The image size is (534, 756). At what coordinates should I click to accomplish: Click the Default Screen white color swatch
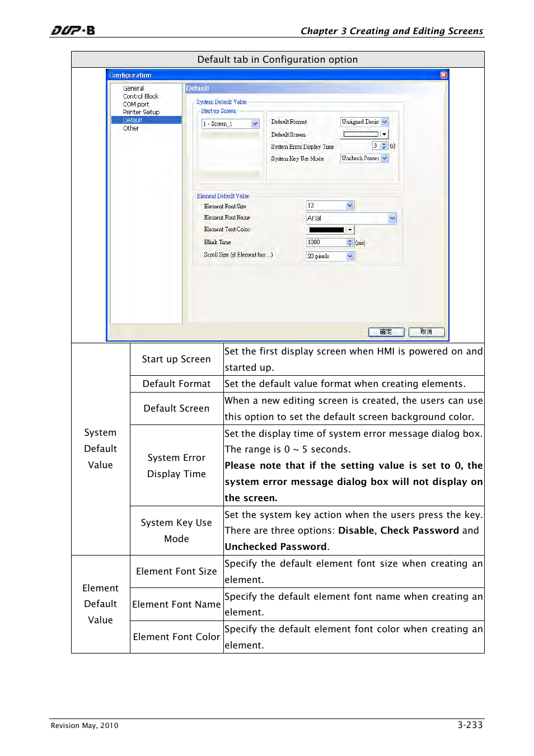click(361, 134)
